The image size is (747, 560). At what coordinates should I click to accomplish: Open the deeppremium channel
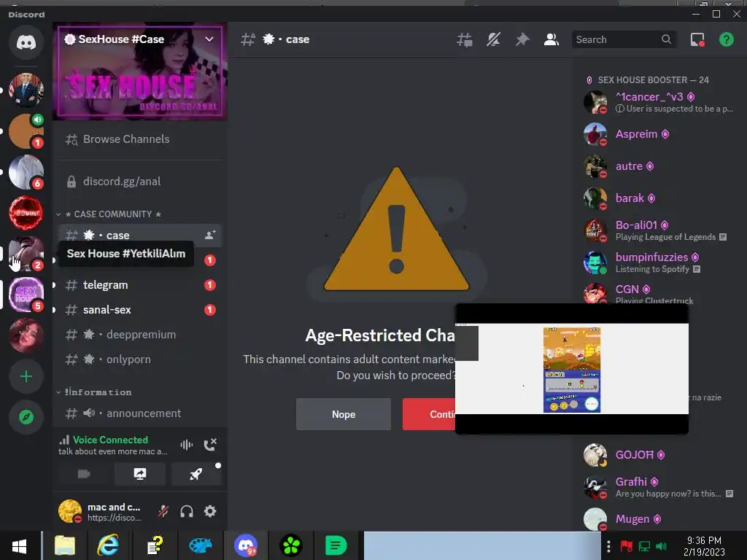pos(139,334)
